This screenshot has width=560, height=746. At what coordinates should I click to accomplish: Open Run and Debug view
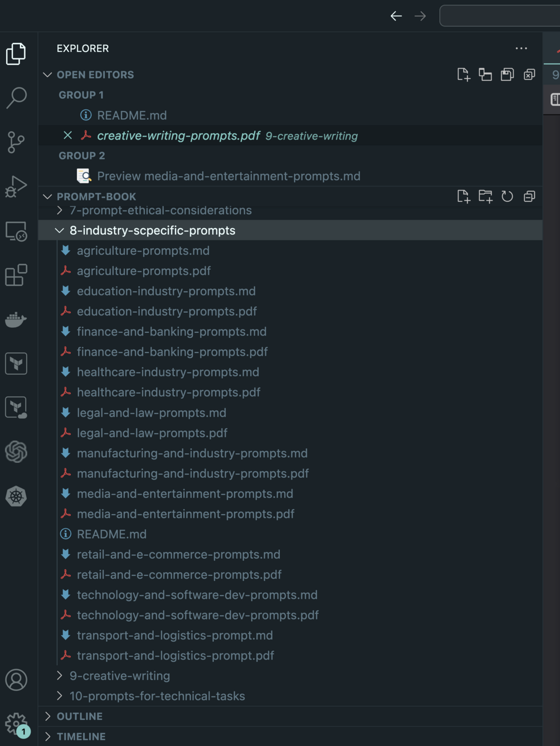16,186
